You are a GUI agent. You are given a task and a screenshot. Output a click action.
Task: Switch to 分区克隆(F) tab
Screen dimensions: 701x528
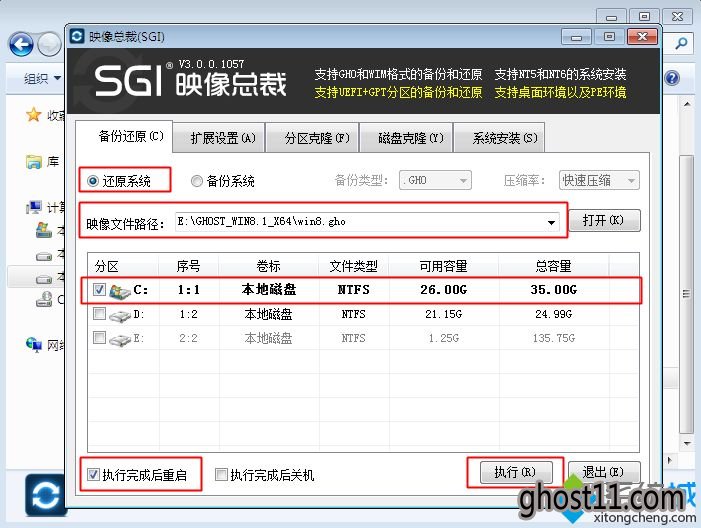pyautogui.click(x=312, y=138)
